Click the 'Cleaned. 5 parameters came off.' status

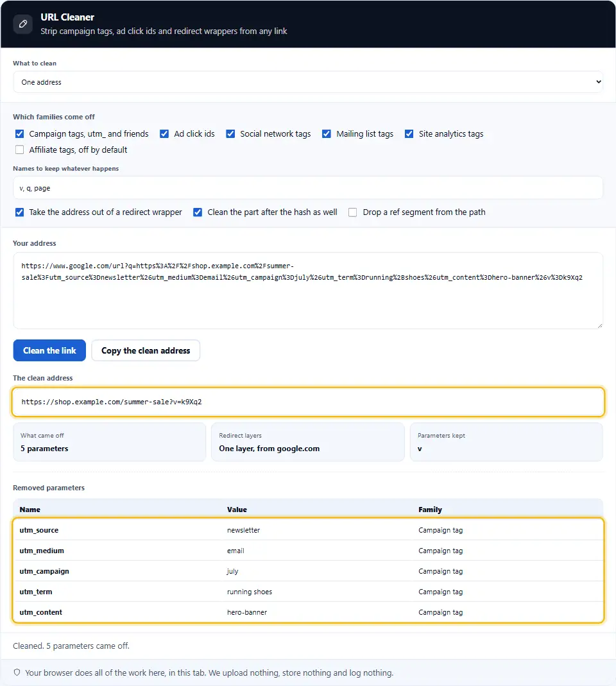71,646
